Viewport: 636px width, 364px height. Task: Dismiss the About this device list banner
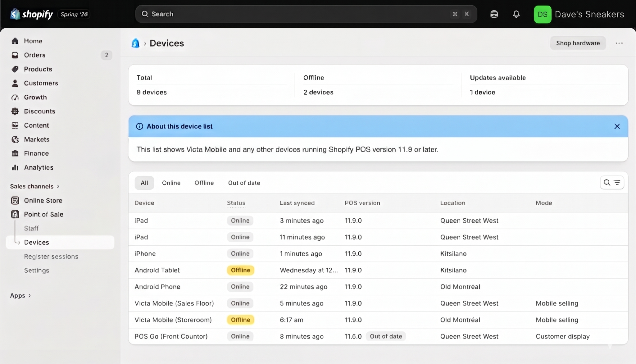617,126
